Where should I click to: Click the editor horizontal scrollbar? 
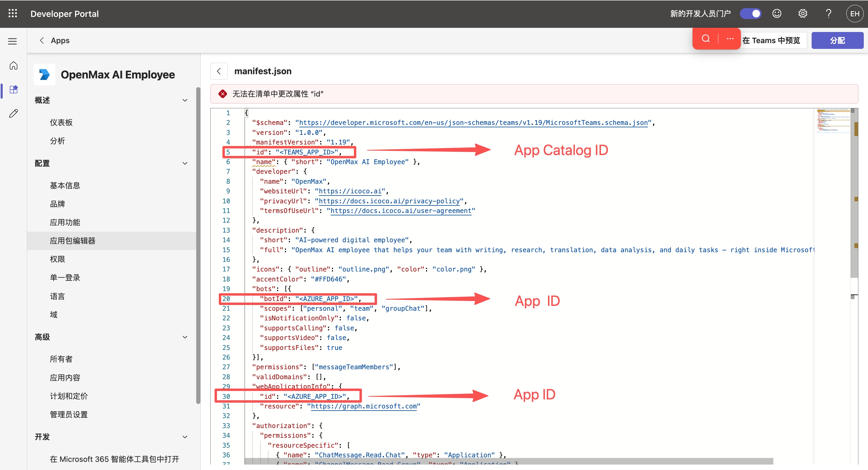point(509,461)
